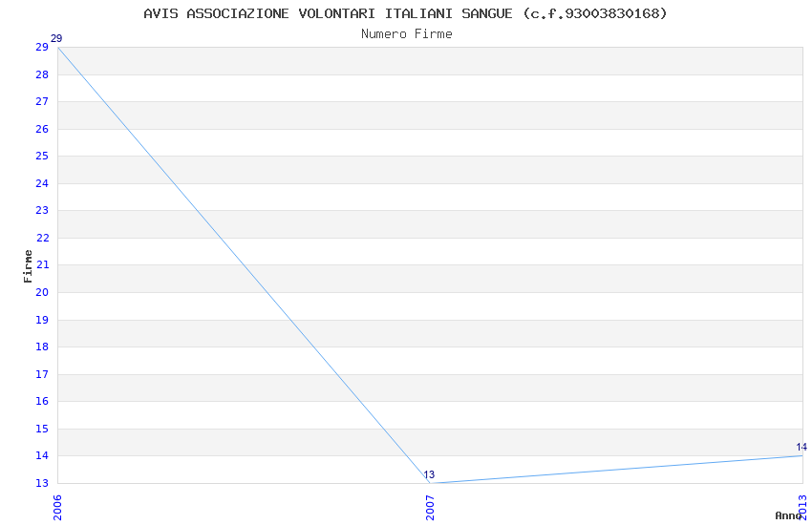Click the y-axis tick label 19
The image size is (812, 525).
42,320
